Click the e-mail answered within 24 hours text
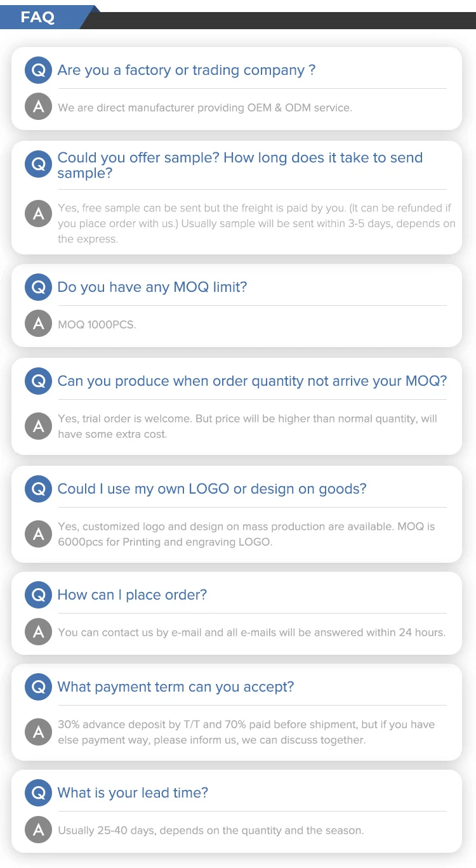 (x=251, y=632)
